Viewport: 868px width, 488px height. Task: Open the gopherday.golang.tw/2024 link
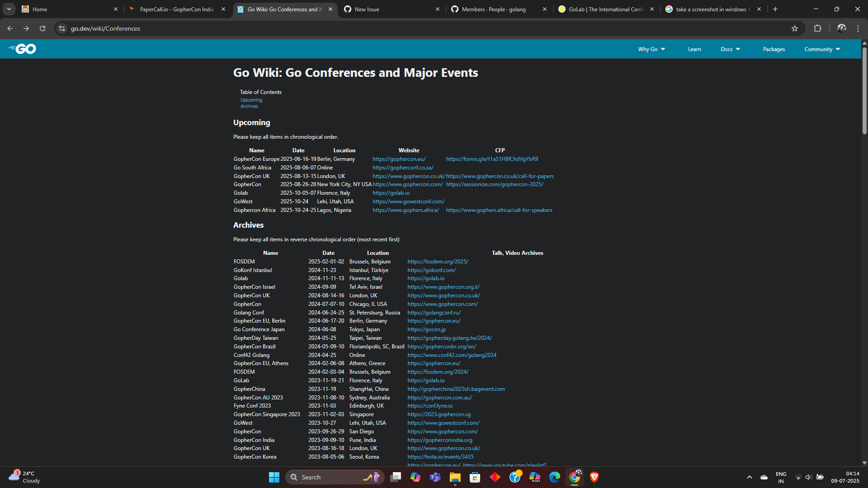pos(449,338)
